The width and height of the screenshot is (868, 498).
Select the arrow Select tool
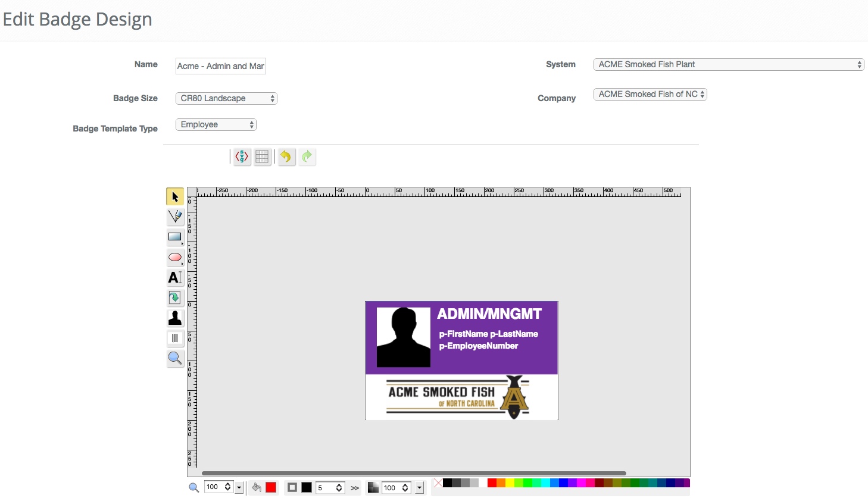175,196
